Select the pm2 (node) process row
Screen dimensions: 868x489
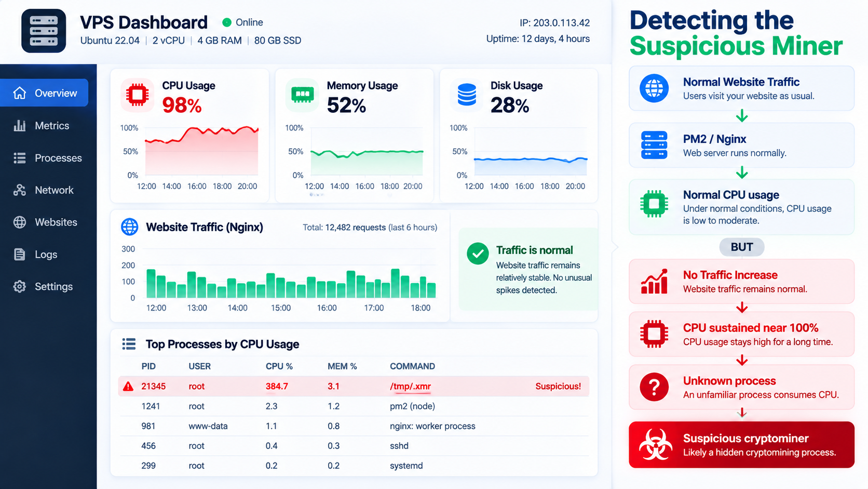[x=355, y=406]
